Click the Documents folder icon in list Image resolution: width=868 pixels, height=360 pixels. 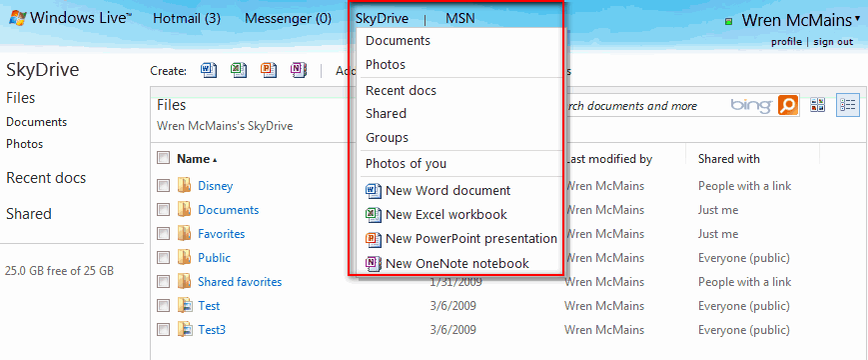185,210
